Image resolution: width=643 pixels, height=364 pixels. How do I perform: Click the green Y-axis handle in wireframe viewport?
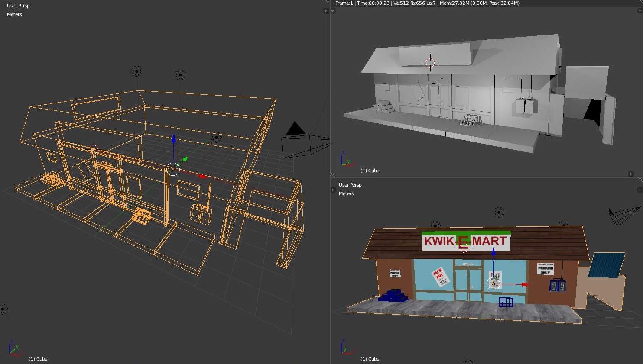tap(185, 159)
